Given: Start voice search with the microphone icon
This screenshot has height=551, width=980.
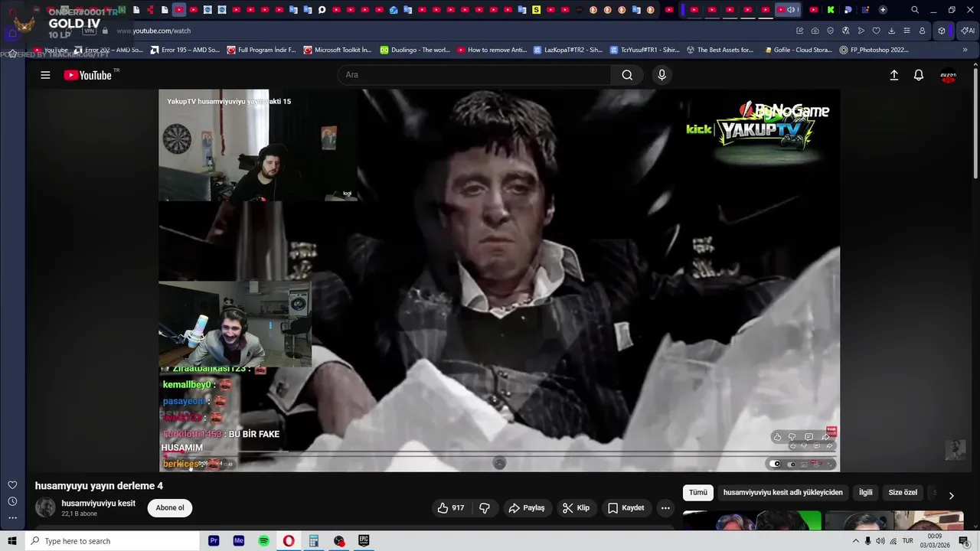Looking at the screenshot, I should click(661, 75).
